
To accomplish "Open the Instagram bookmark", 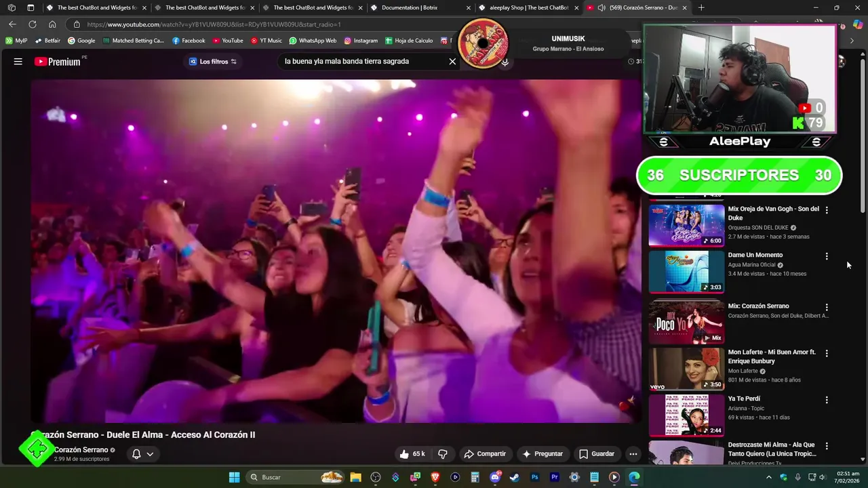I will pyautogui.click(x=361, y=41).
